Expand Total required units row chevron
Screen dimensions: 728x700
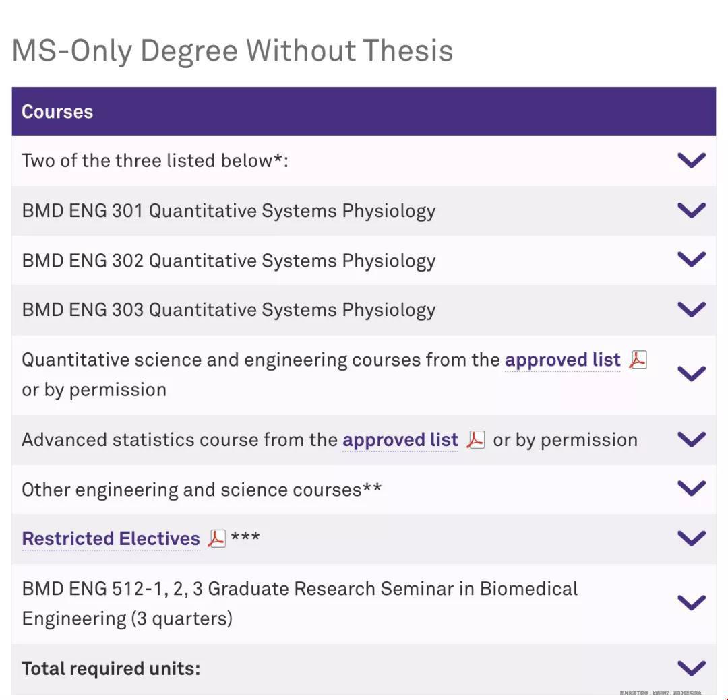[692, 668]
